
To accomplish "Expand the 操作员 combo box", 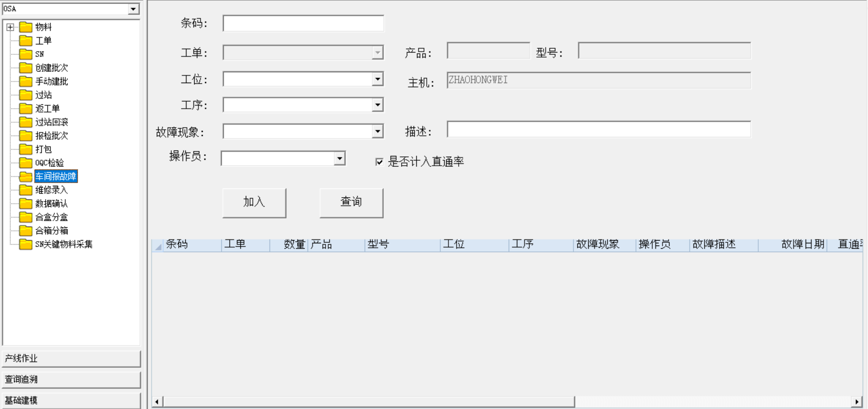I will click(x=339, y=158).
